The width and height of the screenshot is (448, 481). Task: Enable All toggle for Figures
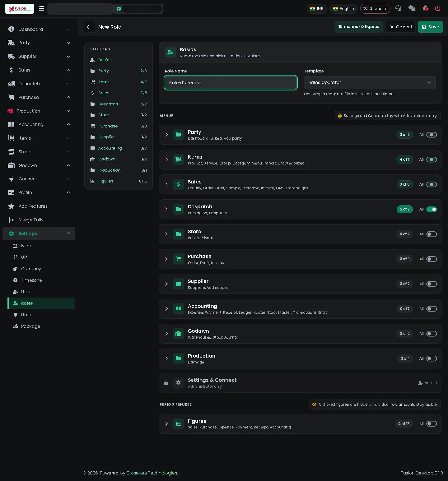point(432,424)
